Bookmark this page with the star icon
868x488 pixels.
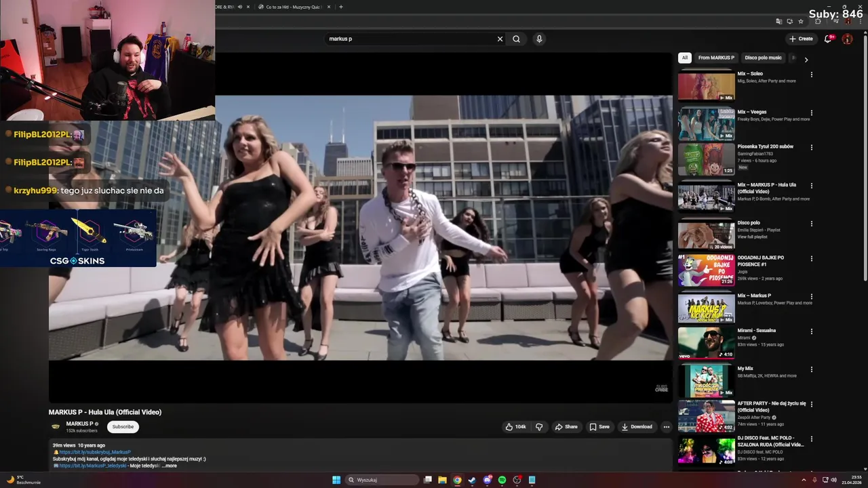pos(801,21)
